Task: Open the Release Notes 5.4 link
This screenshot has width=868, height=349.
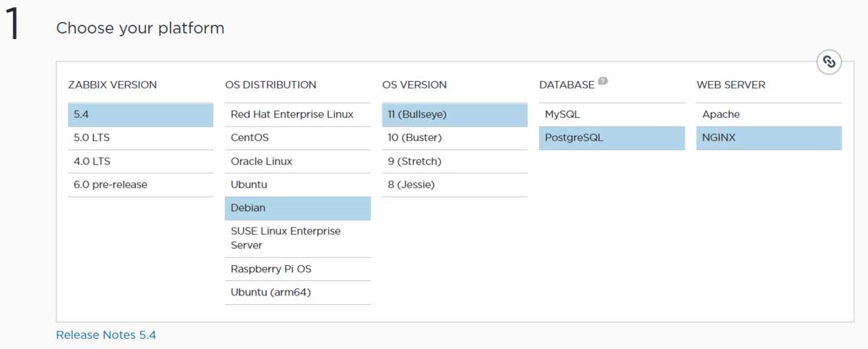Action: [x=106, y=335]
